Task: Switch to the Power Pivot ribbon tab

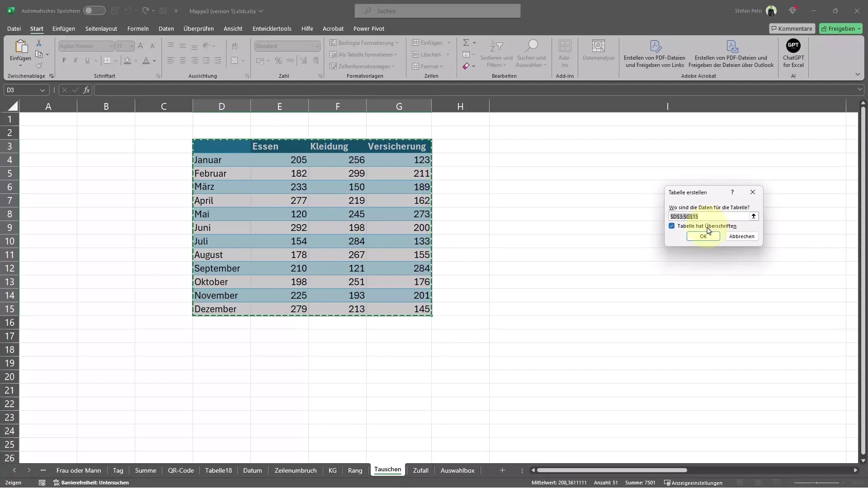Action: point(369,28)
